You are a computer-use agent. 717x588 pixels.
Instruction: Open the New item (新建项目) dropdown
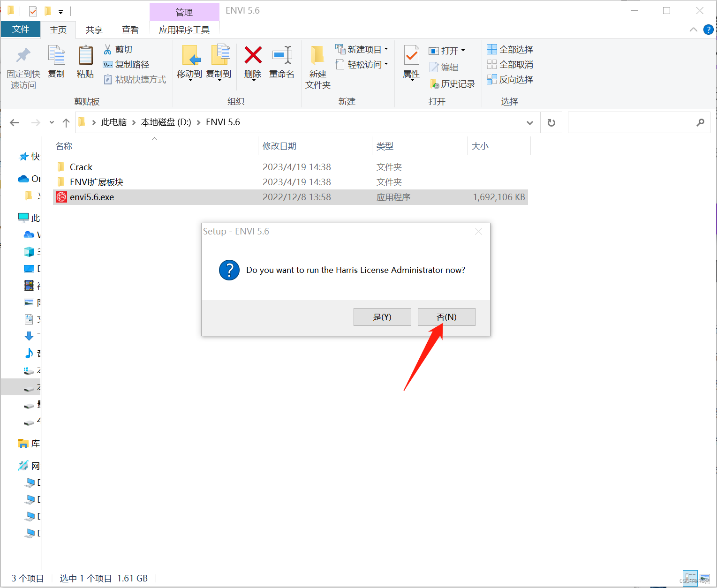362,49
